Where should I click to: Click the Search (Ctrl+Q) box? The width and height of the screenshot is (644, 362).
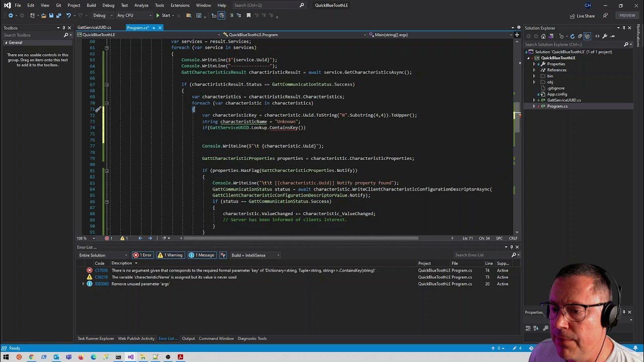(269, 6)
